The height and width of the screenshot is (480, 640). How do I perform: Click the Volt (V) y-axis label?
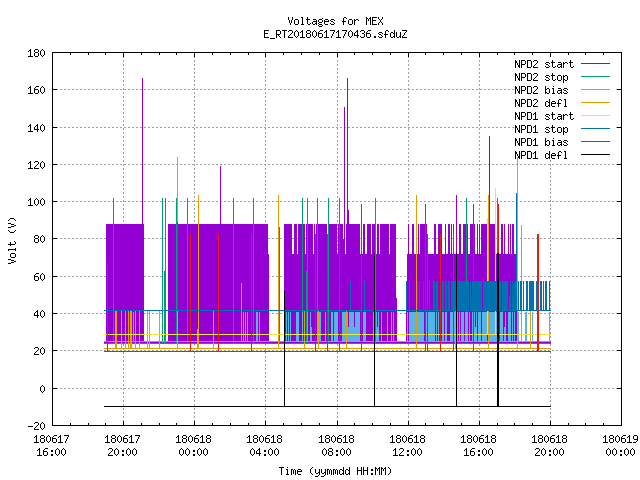(x=12, y=240)
